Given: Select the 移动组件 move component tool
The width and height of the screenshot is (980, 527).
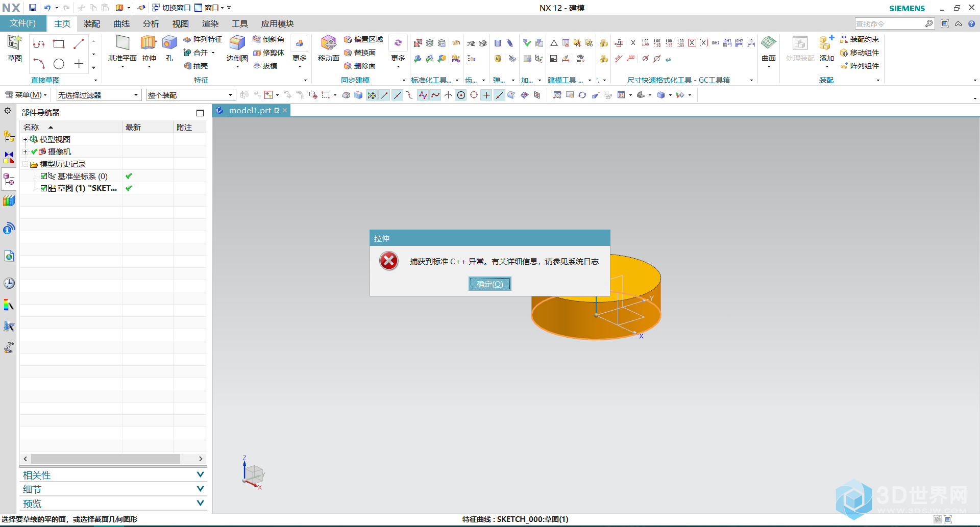Looking at the screenshot, I should 860,53.
